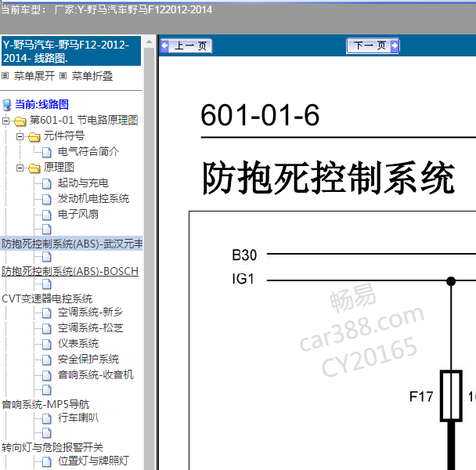Select 元件符号 tree folder

pyautogui.click(x=64, y=136)
